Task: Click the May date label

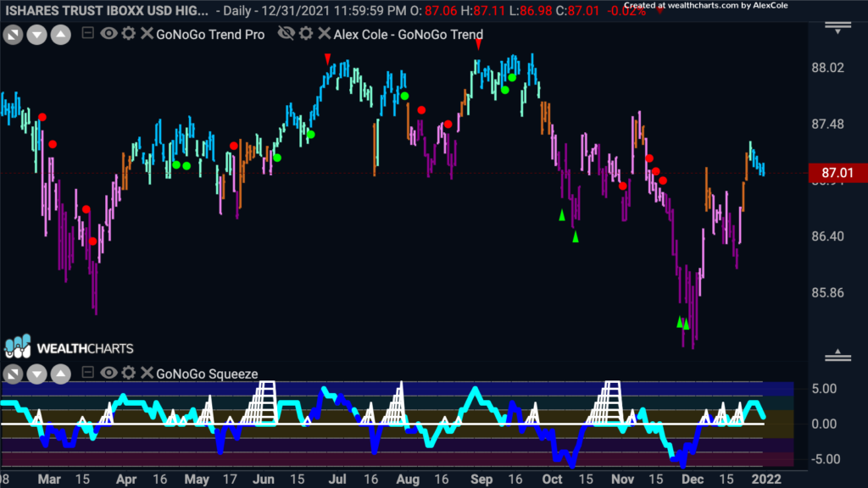Action: click(197, 480)
